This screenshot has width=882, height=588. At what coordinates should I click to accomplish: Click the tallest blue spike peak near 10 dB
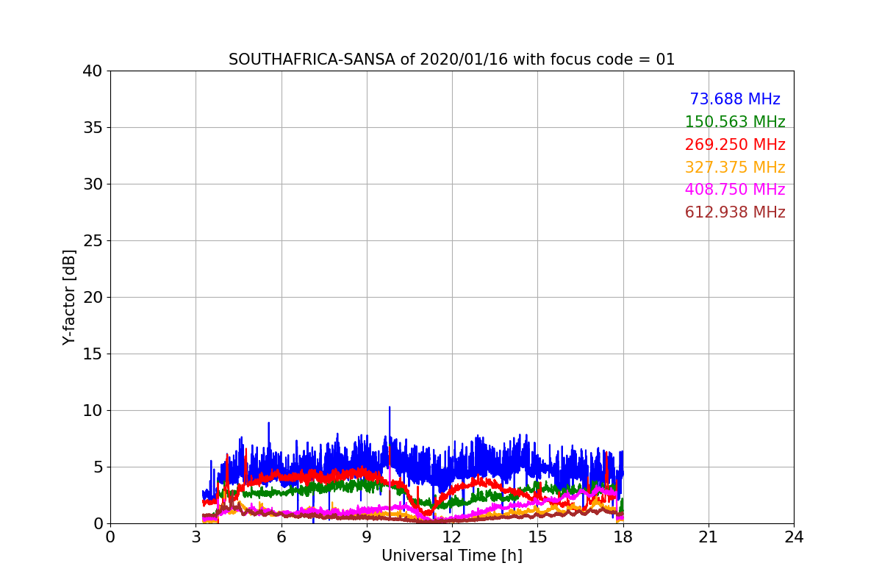click(390, 407)
